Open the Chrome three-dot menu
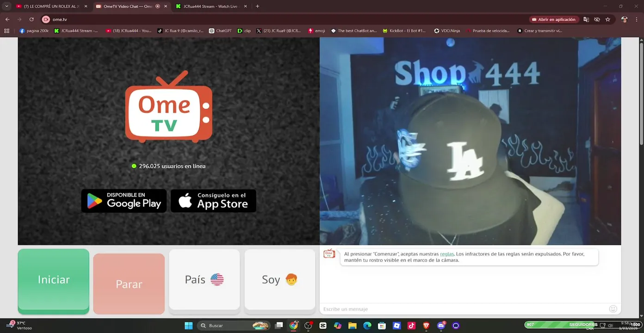The width and height of the screenshot is (644, 333). [x=637, y=19]
